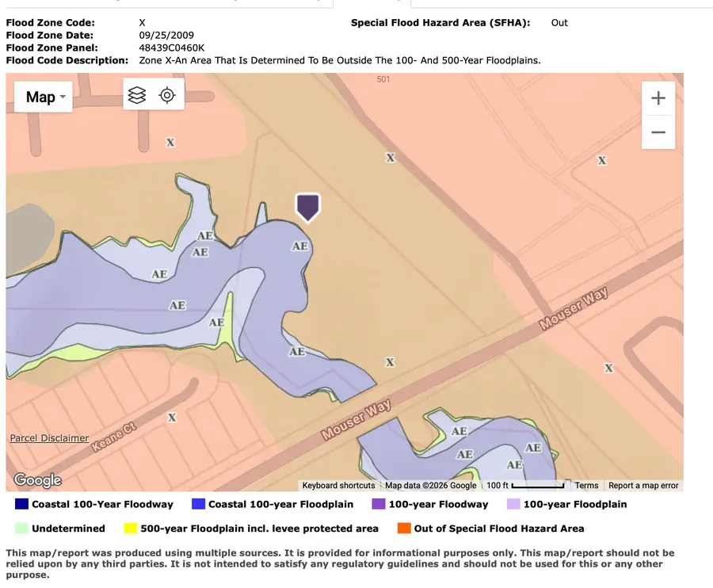Click the Out of Special Flood Hazard Area swatch

[403, 529]
